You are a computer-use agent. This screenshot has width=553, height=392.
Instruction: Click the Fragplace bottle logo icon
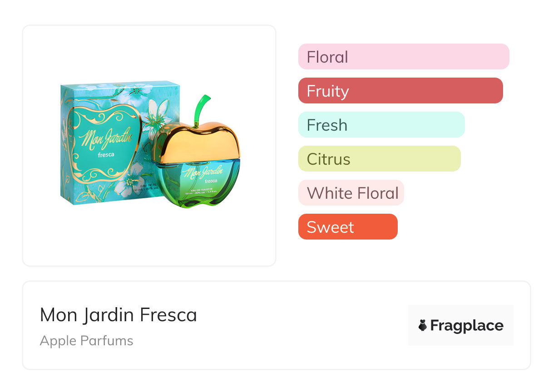click(423, 325)
